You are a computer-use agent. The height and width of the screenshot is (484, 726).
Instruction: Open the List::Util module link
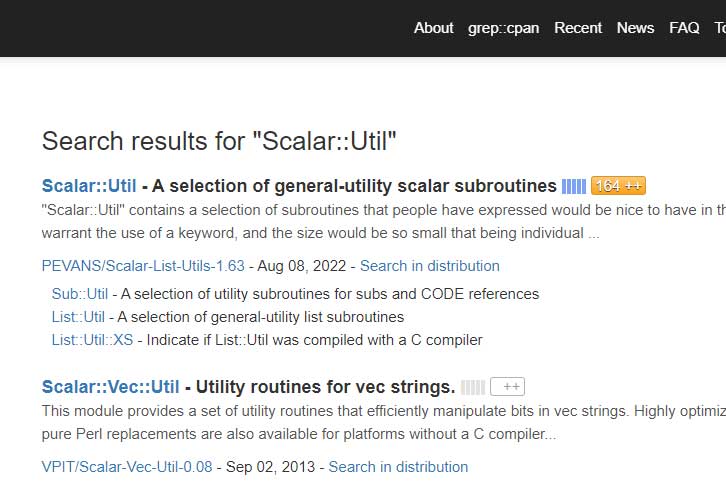click(78, 317)
